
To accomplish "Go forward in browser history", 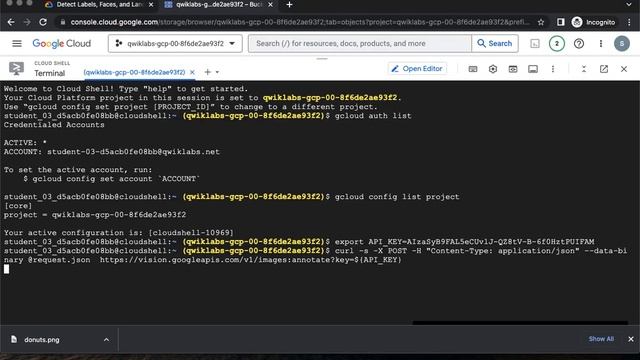I will (27, 22).
